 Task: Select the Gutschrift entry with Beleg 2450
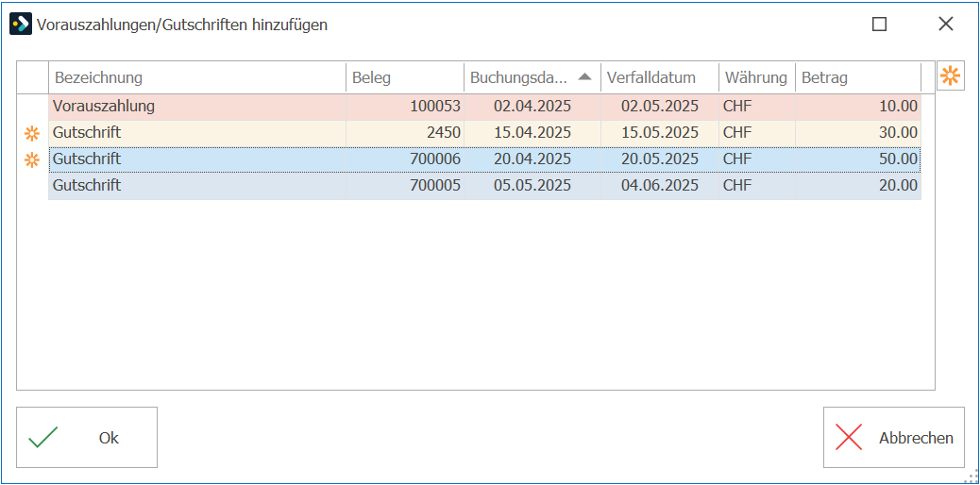click(x=484, y=133)
